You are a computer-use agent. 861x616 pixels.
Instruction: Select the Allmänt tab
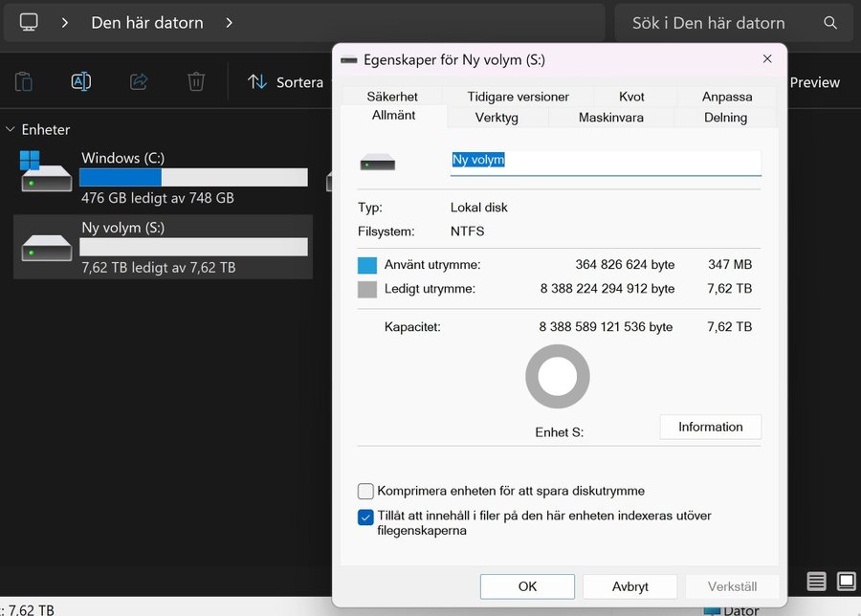(394, 116)
